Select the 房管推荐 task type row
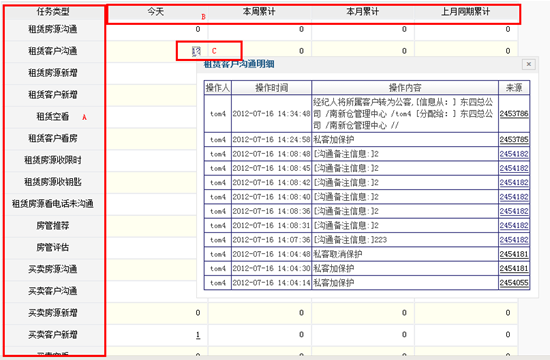 53,226
